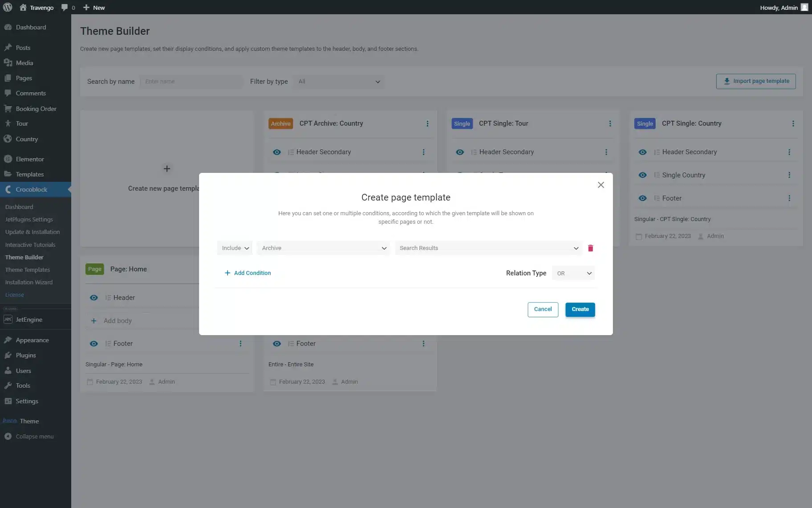
Task: Click the Cancel button
Action: point(543,309)
